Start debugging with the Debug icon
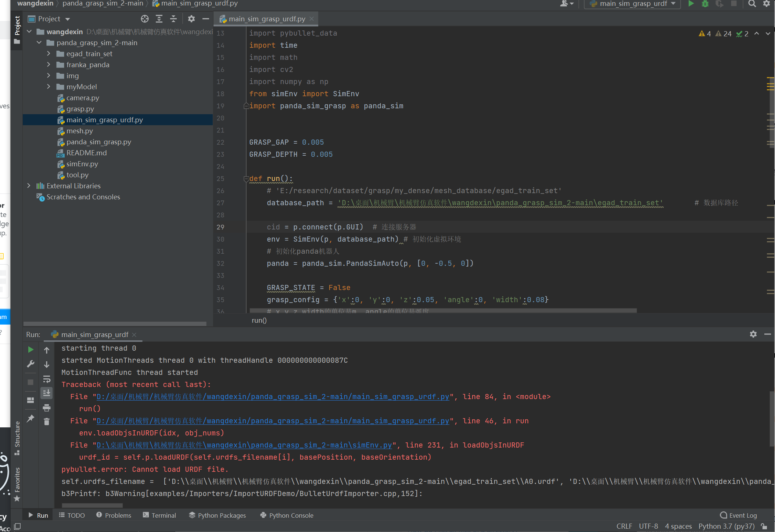This screenshot has height=532, width=775. [705, 4]
